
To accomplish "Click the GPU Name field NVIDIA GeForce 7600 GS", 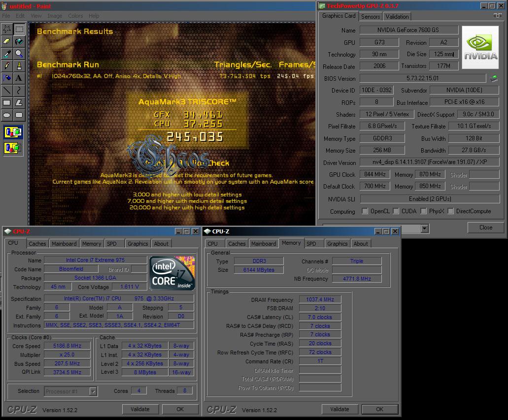I will point(409,30).
